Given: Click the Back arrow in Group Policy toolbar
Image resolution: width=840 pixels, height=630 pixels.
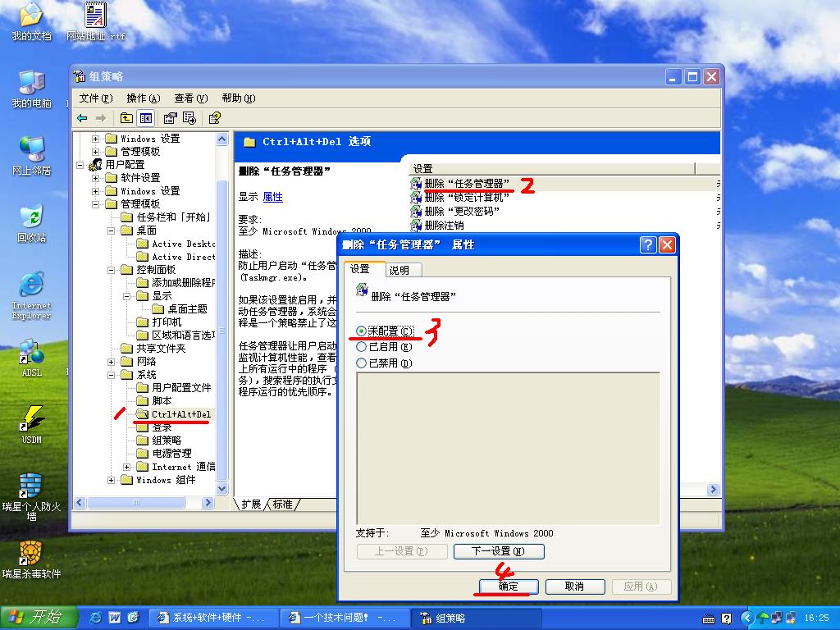Looking at the screenshot, I should [x=82, y=118].
